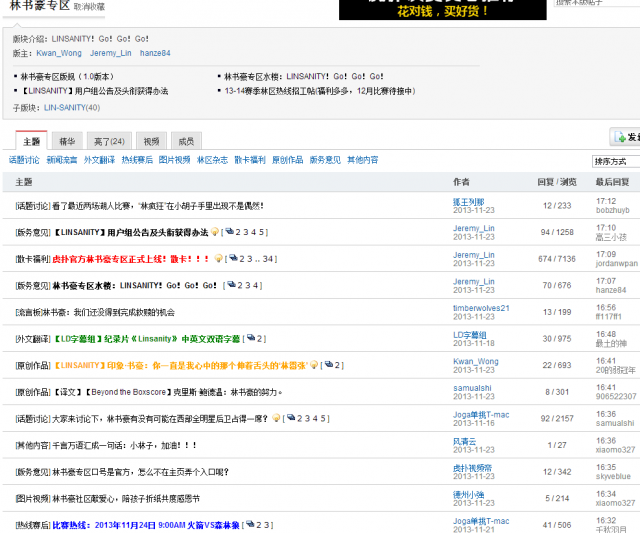The height and width of the screenshot is (533, 640).
Task: Open thread 看了最近两场湖人比赛
Action: tap(158, 206)
